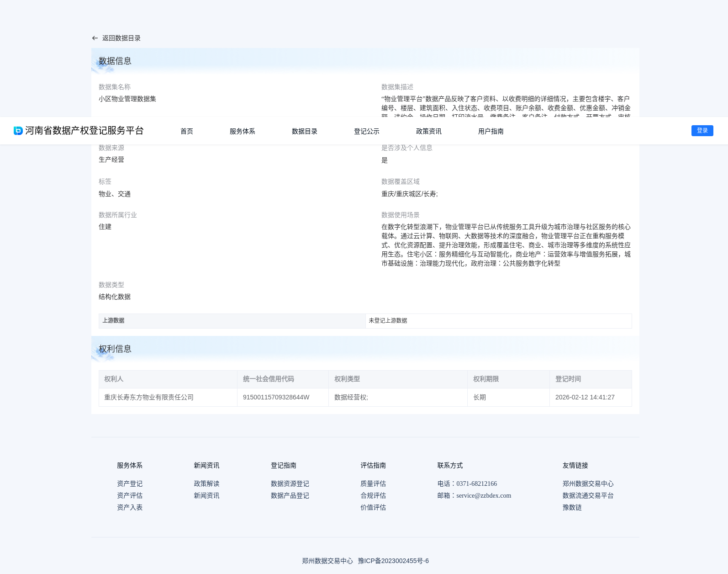
Task: Click the 权利信息 section heading
Action: pos(115,349)
